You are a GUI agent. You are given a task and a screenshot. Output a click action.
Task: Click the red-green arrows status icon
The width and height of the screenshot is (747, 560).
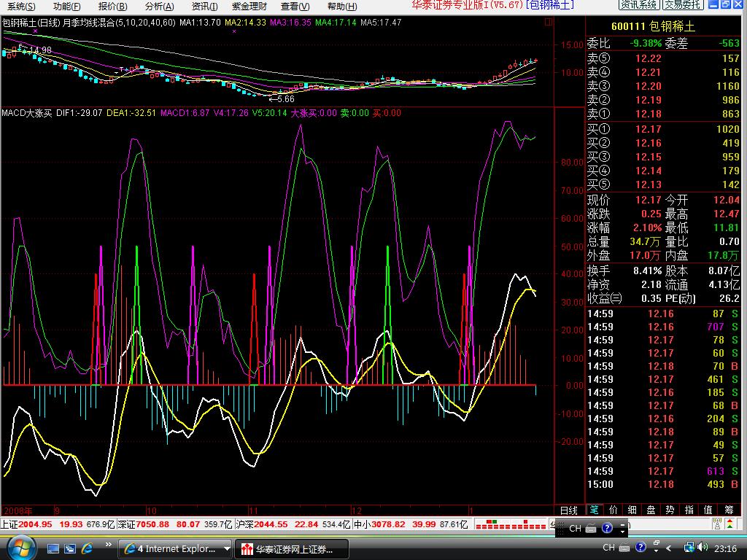tap(729, 525)
